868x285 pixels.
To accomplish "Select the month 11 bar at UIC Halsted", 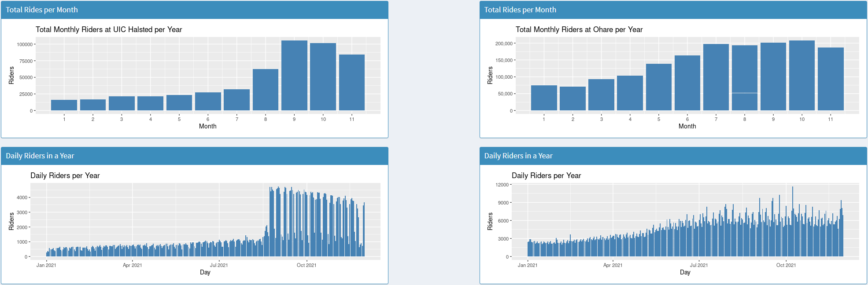I will [352, 82].
